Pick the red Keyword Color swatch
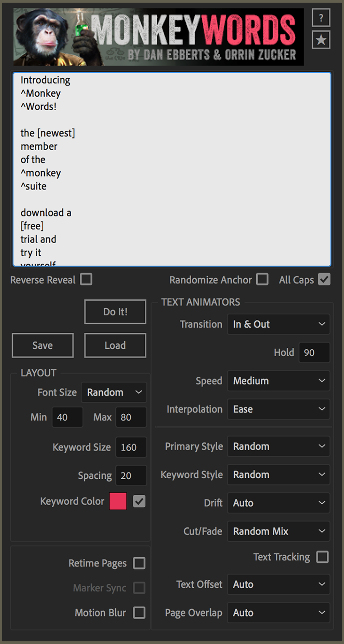This screenshot has height=644, width=344. 118,501
